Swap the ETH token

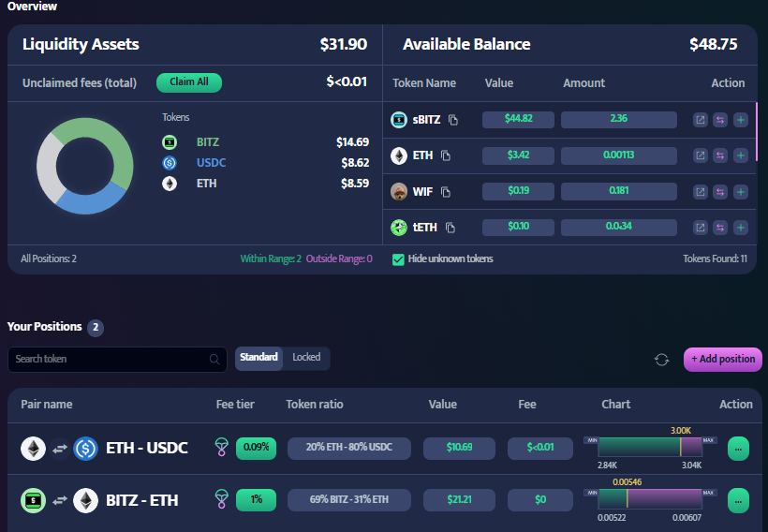[720, 155]
